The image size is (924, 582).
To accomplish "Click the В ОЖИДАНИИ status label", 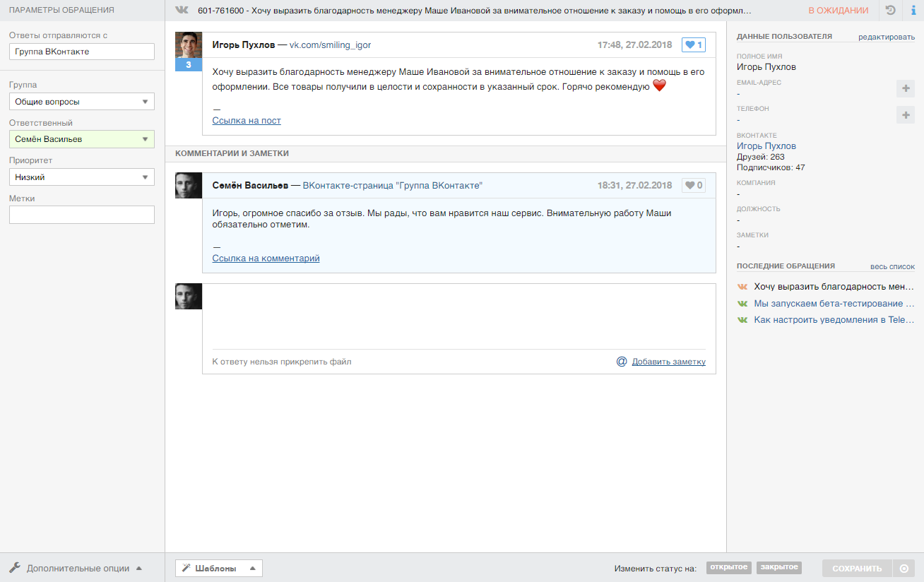I will point(839,11).
